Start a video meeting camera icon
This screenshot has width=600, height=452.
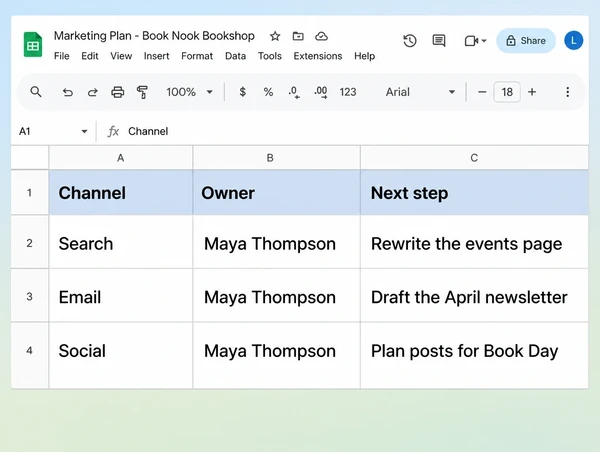471,41
